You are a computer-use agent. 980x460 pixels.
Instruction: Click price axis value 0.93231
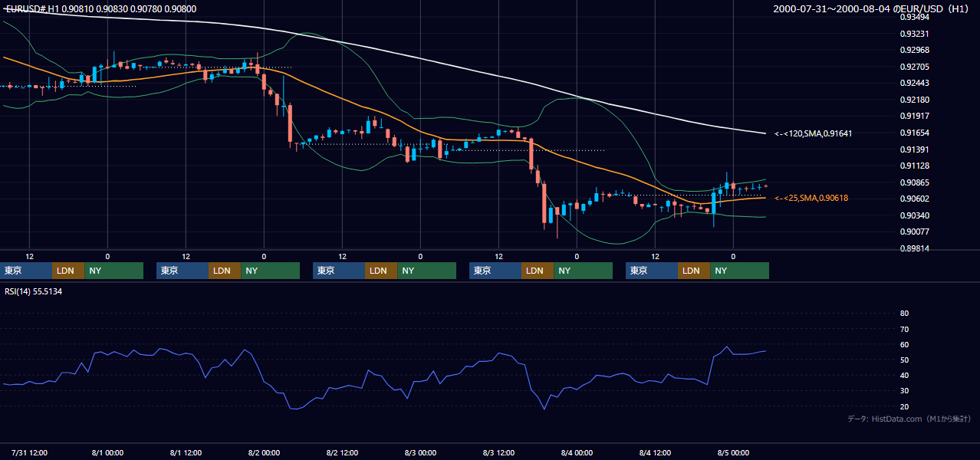(913, 34)
